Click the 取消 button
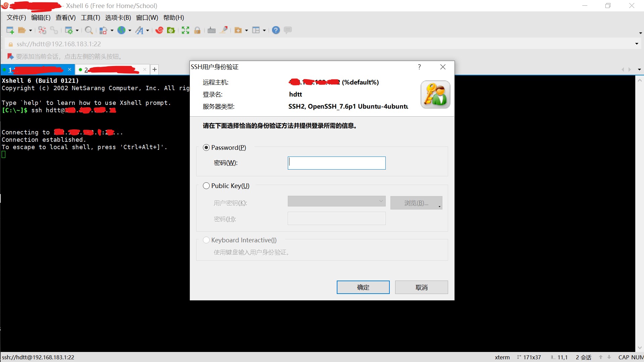 tap(421, 287)
